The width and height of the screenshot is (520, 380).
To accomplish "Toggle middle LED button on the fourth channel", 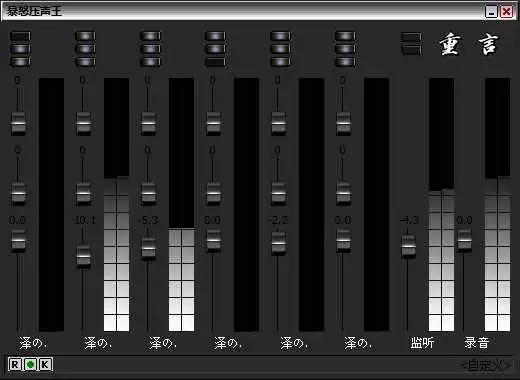I will (215, 49).
